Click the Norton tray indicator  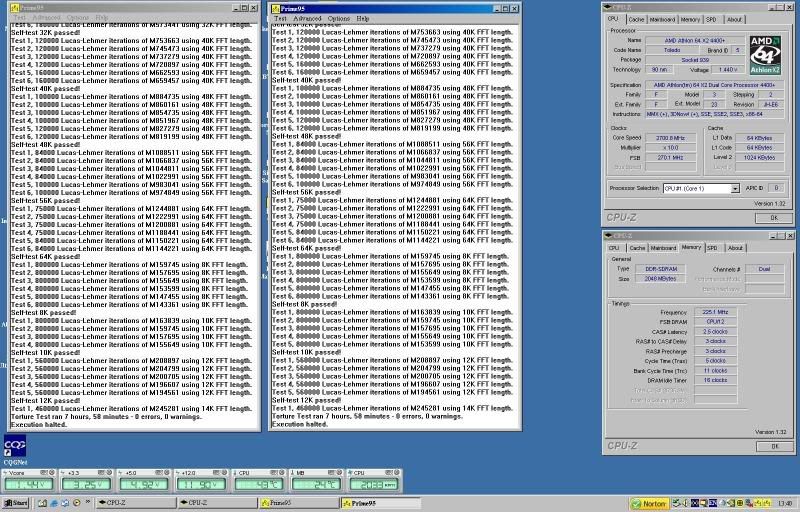pos(649,503)
